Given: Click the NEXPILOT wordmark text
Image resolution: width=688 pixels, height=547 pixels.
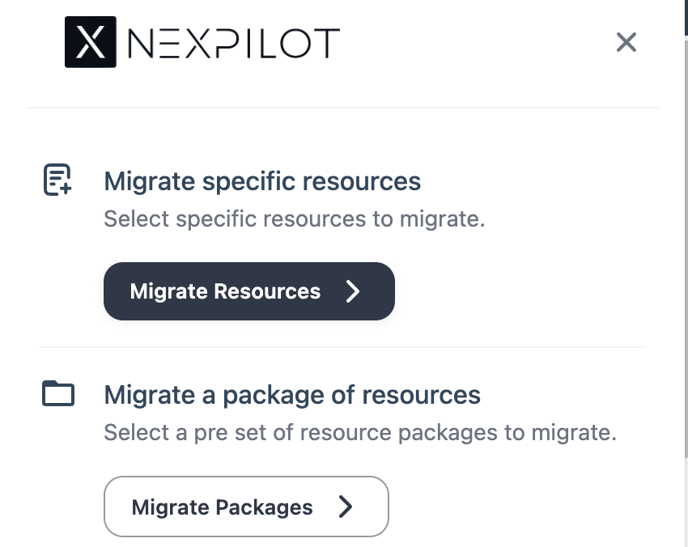Looking at the screenshot, I should pos(234,43).
